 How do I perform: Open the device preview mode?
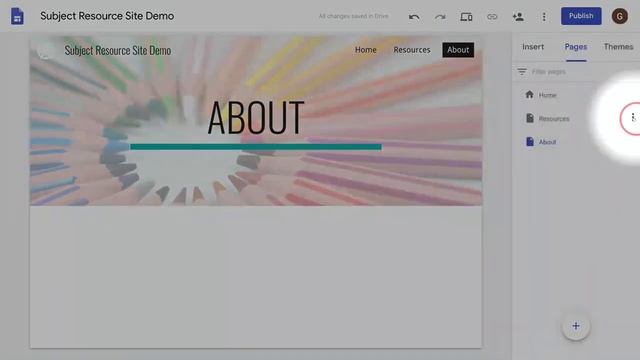[x=466, y=17]
